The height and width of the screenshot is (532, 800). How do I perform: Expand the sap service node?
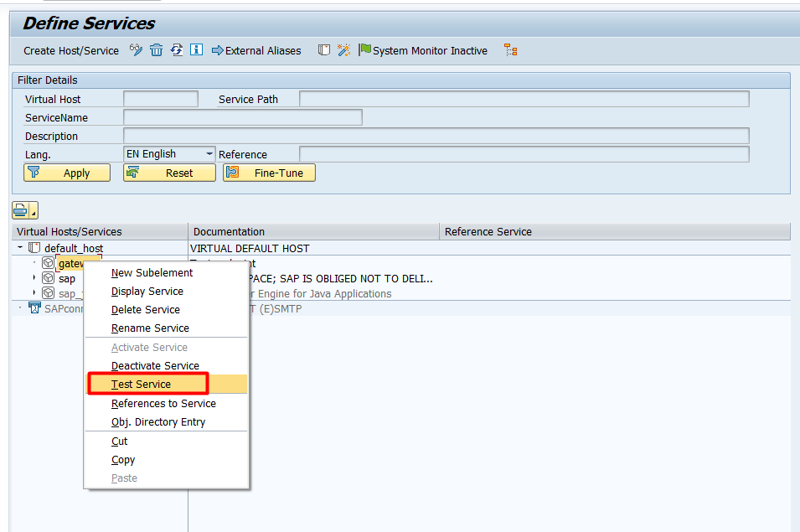tap(34, 278)
